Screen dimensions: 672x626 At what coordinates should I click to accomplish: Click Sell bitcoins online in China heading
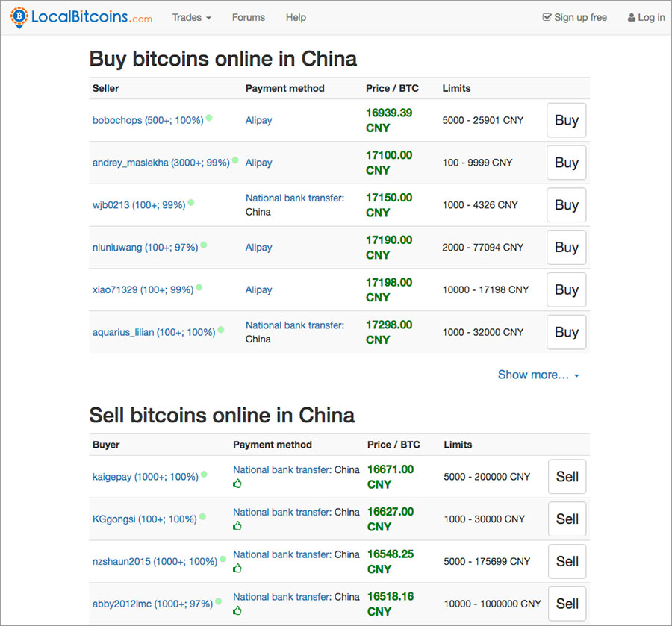(x=222, y=415)
